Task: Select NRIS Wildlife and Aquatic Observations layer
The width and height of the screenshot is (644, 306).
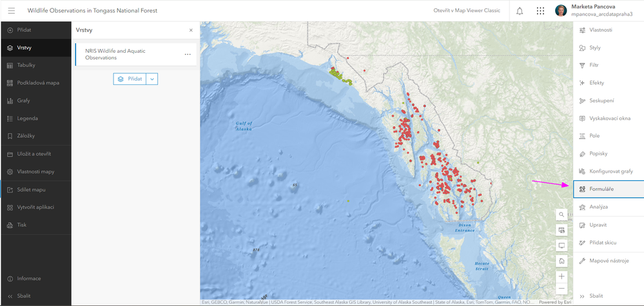Action: pyautogui.click(x=135, y=55)
